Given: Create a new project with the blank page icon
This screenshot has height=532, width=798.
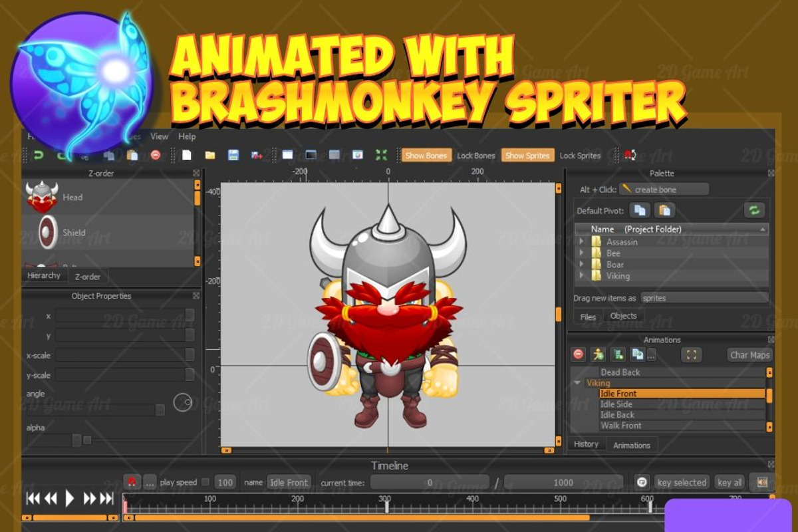Looking at the screenshot, I should [x=187, y=155].
